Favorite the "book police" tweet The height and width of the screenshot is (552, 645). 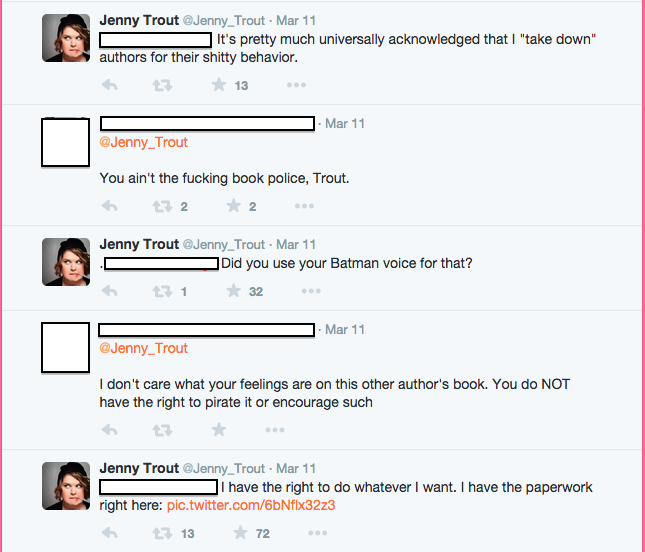click(233, 207)
